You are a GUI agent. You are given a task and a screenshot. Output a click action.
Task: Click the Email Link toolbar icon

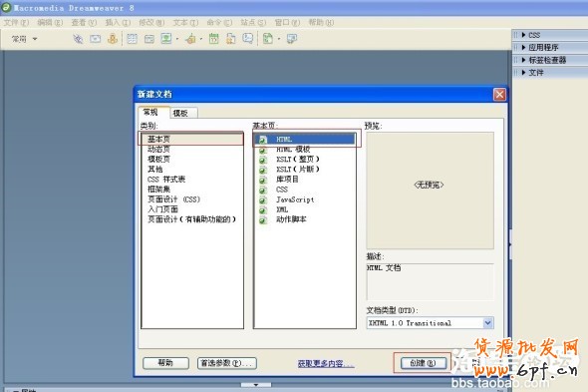click(96, 39)
